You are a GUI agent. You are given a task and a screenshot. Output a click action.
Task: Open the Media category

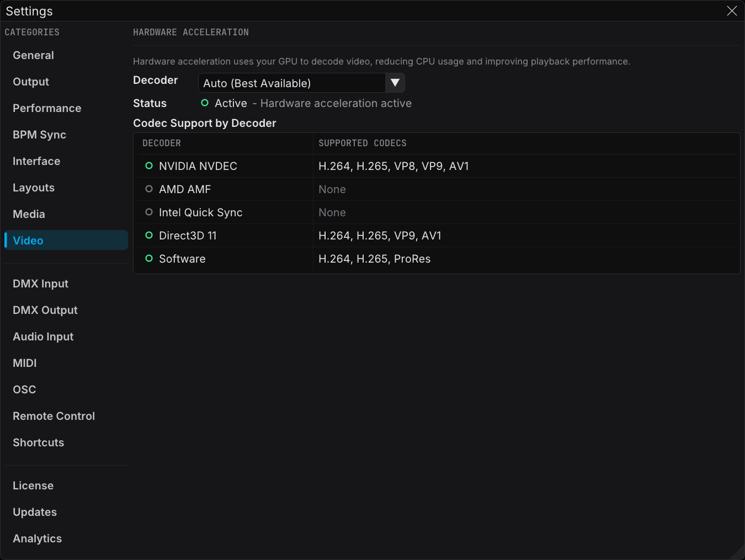pos(66,214)
